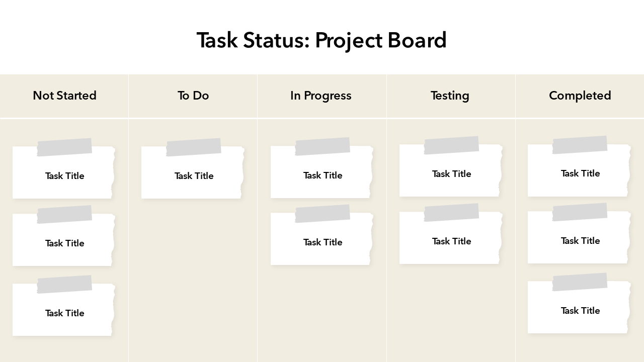Click the tape on the first Testing card
Image resolution: width=644 pixels, height=362 pixels.
[451, 145]
